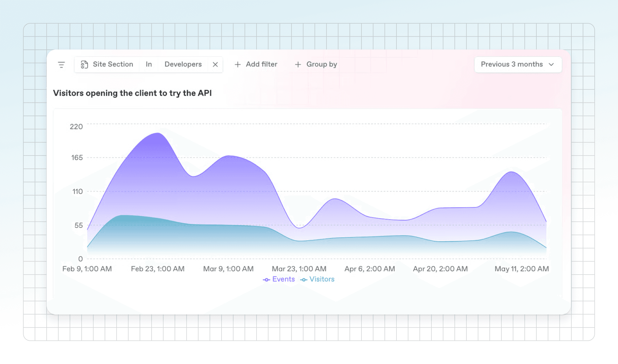
Task: Click the plus icon beside Group by
Action: point(298,65)
